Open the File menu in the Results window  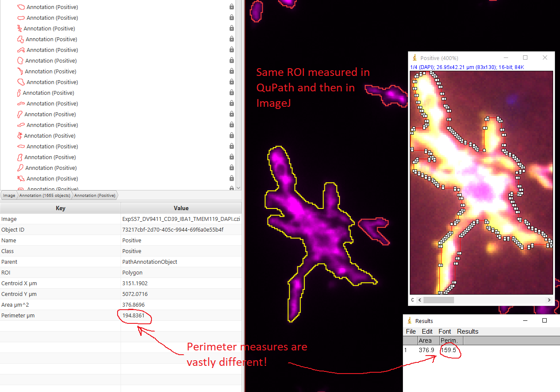click(x=411, y=331)
